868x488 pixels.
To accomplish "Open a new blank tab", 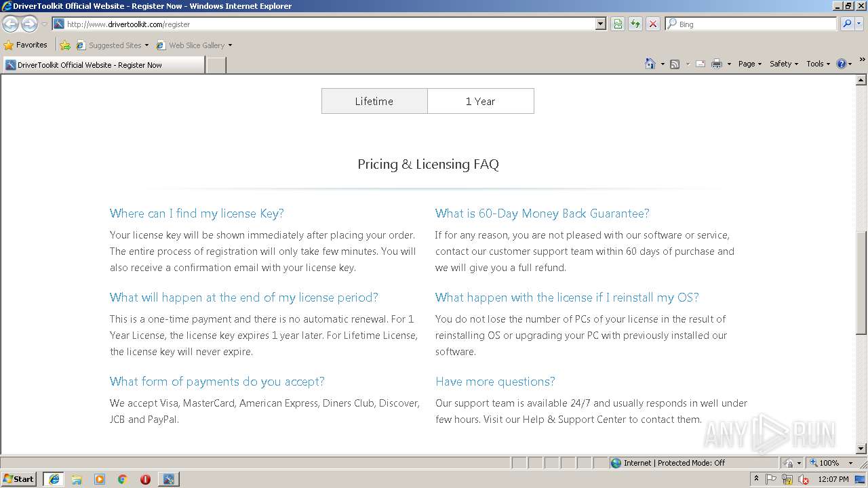I will 216,65.
